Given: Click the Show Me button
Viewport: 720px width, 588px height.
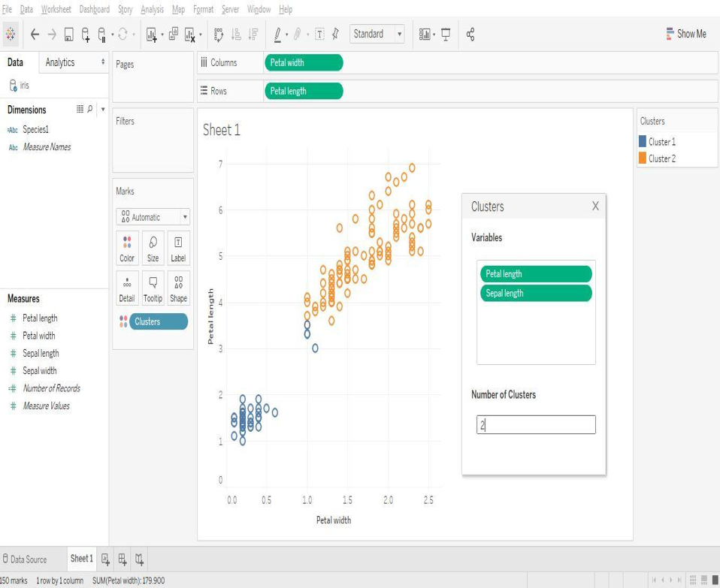Looking at the screenshot, I should (686, 33).
